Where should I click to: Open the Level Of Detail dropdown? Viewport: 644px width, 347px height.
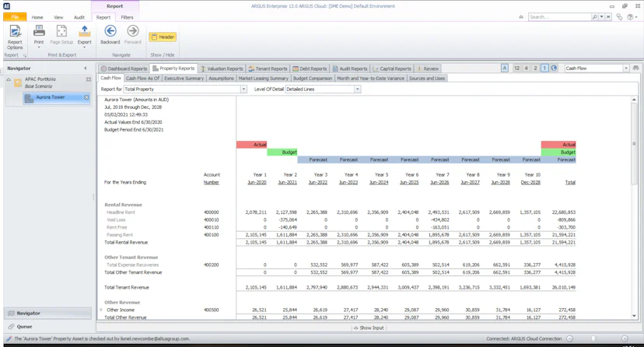tap(357, 89)
